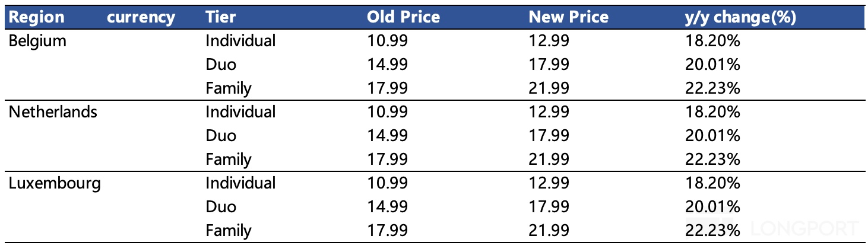This screenshot has height=249, width=868.
Task: Click the Belgium region cell
Action: tap(37, 41)
